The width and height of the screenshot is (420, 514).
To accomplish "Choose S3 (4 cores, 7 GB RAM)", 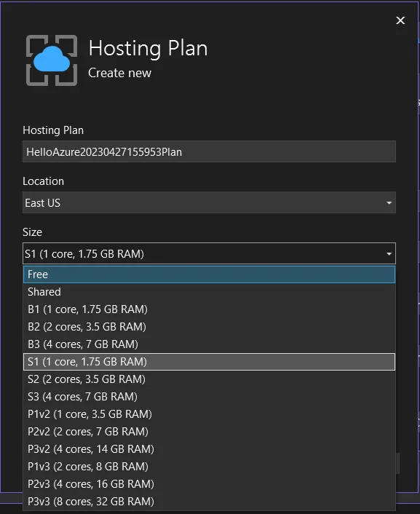I will (209, 397).
